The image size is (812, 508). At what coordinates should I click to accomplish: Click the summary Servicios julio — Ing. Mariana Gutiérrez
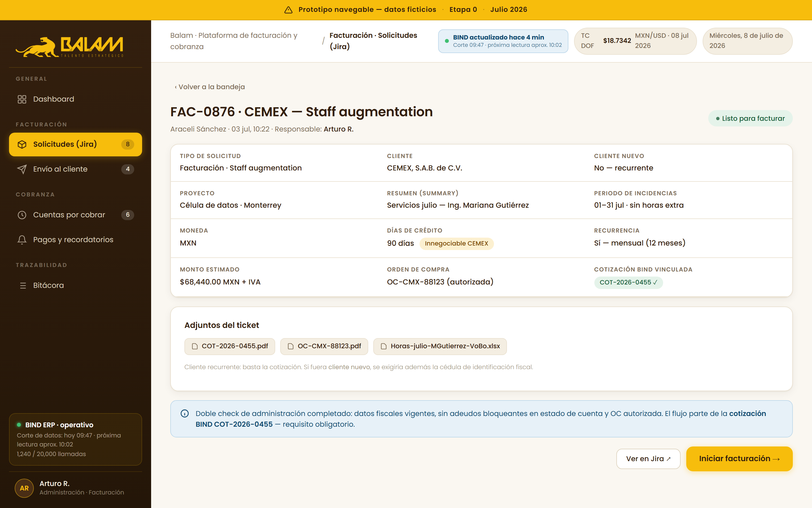458,205
